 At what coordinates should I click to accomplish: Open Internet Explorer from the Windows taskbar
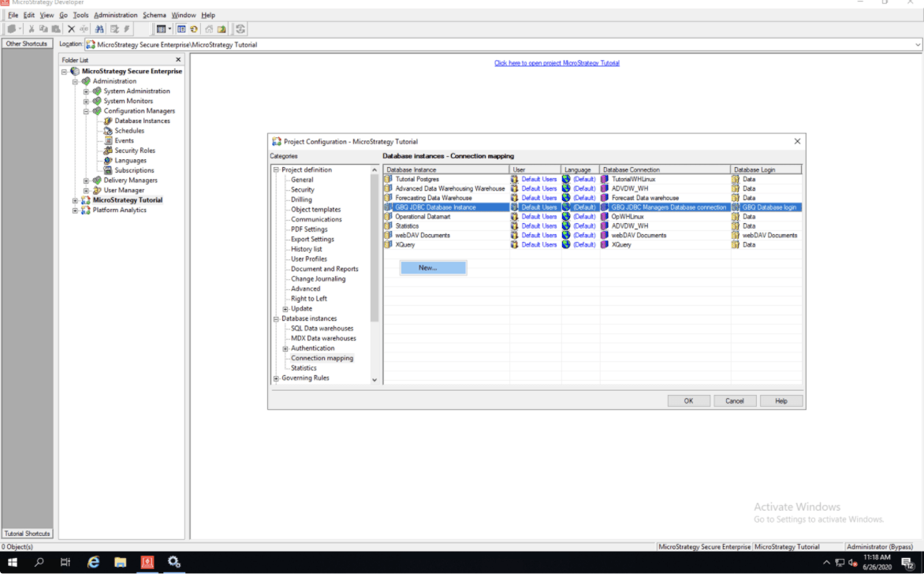click(x=93, y=562)
